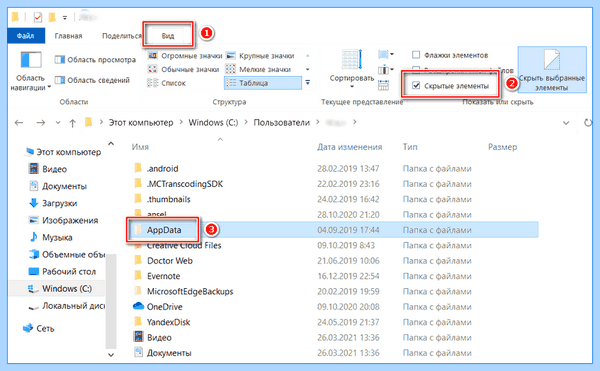Open address bar history dropdown

[x=566, y=123]
